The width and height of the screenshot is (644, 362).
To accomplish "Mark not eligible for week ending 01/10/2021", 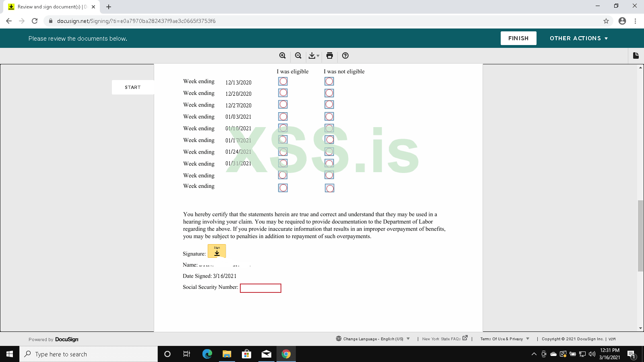I will [329, 128].
